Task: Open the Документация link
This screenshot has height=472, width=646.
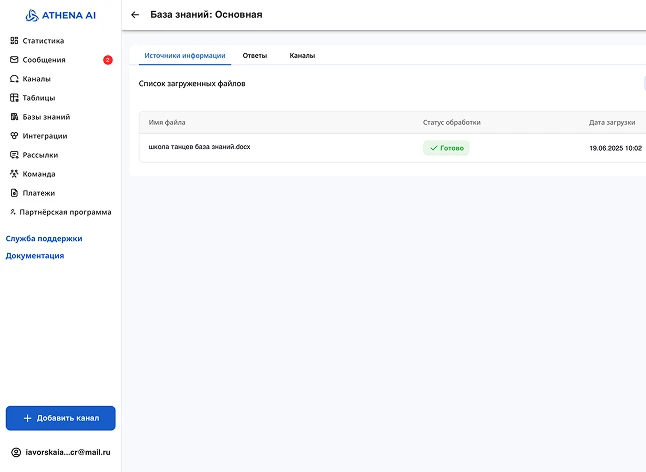Action: pyautogui.click(x=35, y=256)
